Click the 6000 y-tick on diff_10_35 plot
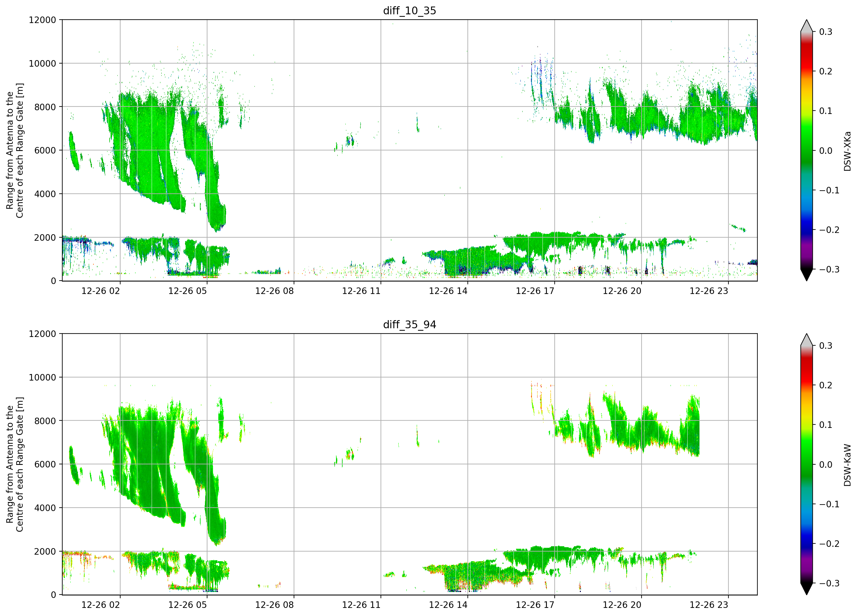This screenshot has height=616, width=858. pyautogui.click(x=45, y=150)
